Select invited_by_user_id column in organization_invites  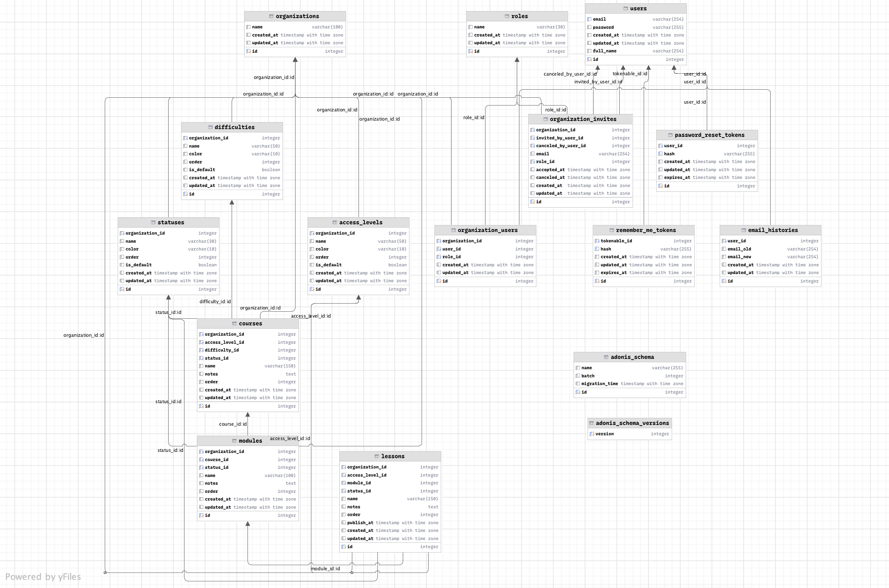point(580,138)
